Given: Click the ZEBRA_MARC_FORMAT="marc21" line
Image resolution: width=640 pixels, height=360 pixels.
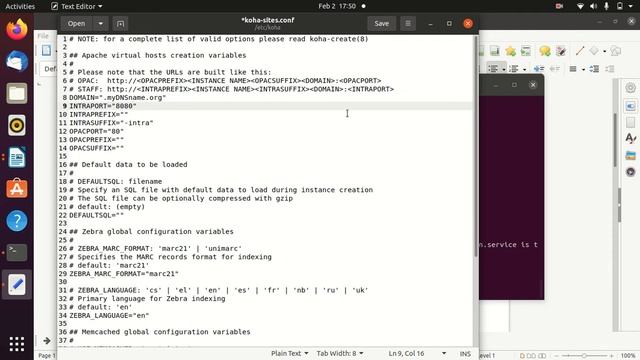Looking at the screenshot, I should pyautogui.click(x=124, y=274).
